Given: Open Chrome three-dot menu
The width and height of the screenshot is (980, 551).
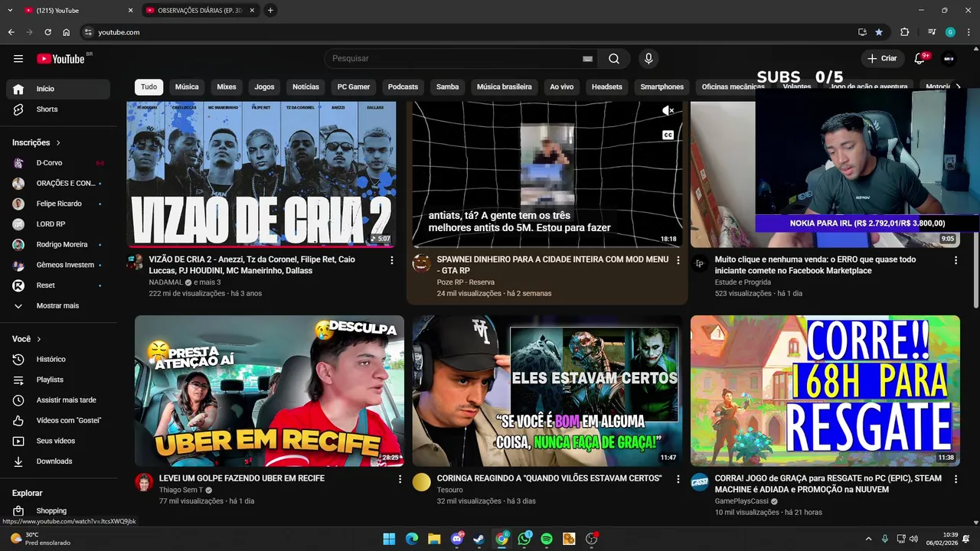Looking at the screenshot, I should point(969,32).
